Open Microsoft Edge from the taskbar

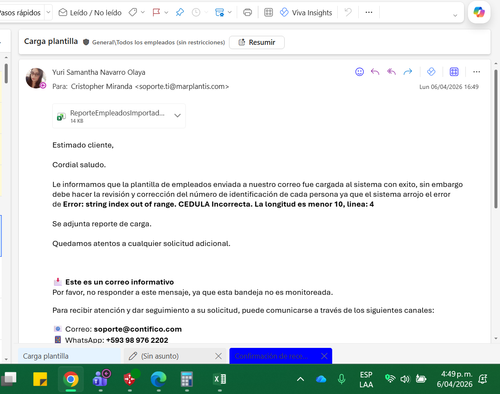point(158,379)
